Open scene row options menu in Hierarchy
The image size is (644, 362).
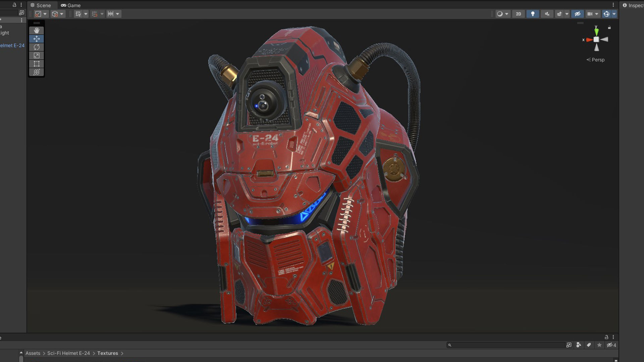coord(21,20)
